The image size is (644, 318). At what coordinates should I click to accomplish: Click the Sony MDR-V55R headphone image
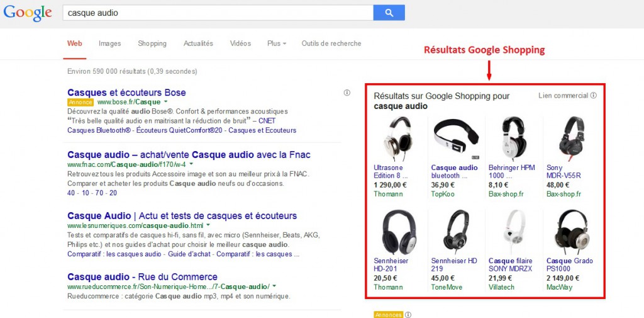click(571, 139)
